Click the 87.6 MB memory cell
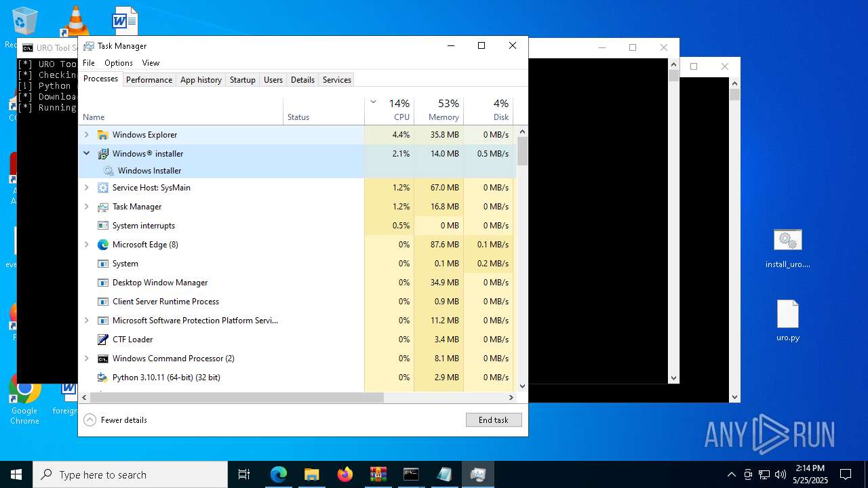Image resolution: width=868 pixels, height=488 pixels. (x=439, y=245)
